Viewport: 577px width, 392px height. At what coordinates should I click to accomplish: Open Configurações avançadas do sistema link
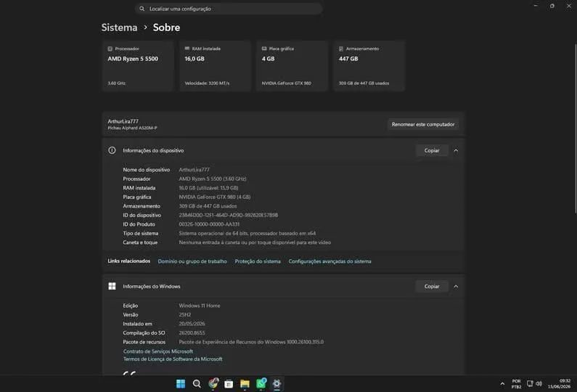click(330, 261)
